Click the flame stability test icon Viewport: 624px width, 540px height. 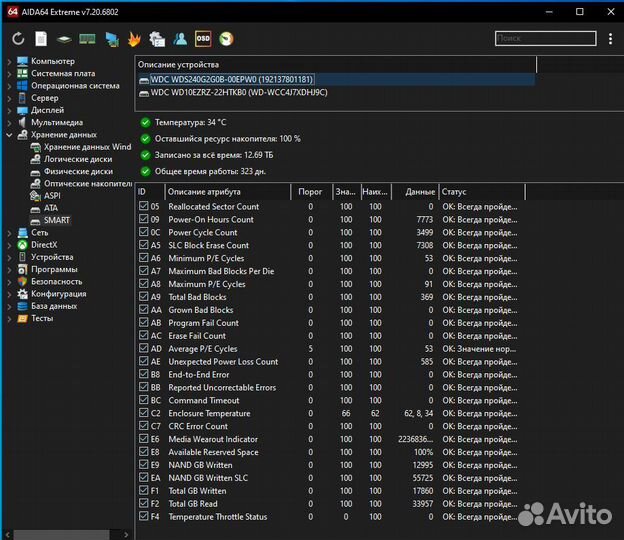click(x=135, y=39)
